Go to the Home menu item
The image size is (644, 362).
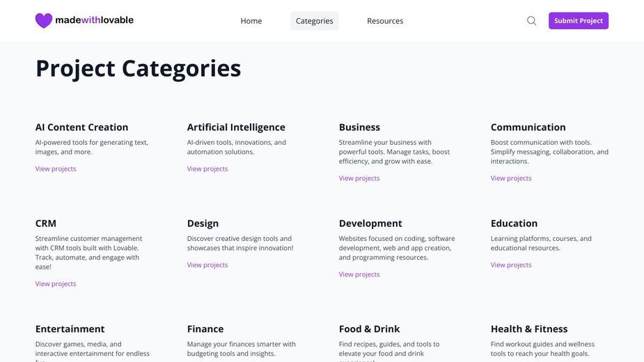(x=251, y=21)
